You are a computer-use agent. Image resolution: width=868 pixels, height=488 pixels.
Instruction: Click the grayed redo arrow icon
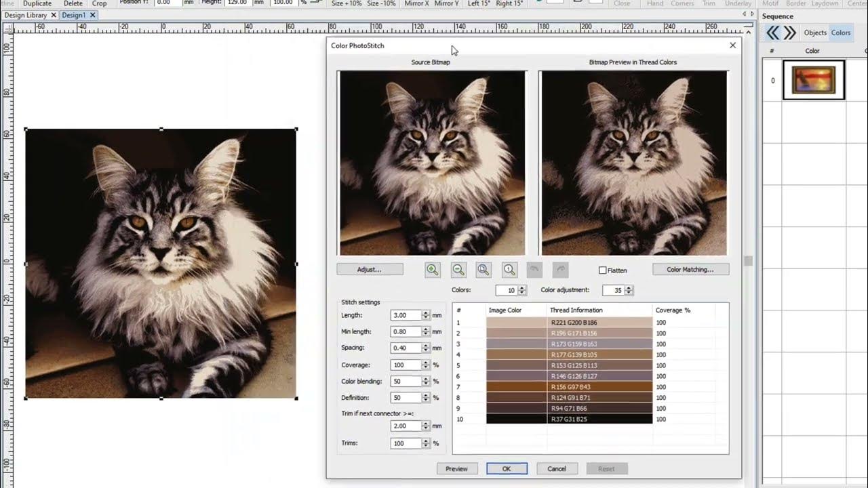560,270
